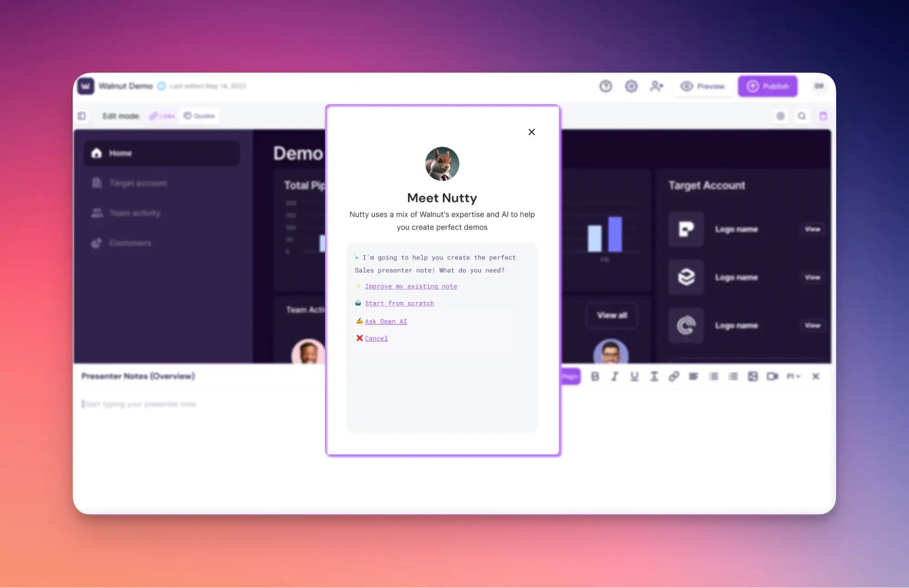Select Improve my existing note

click(x=411, y=286)
